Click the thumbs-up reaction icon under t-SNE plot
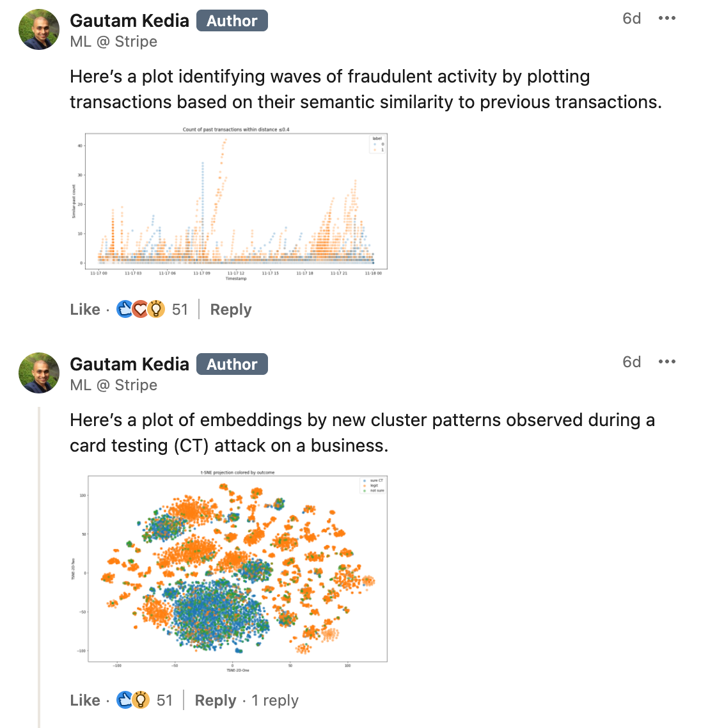The height and width of the screenshot is (728, 701). tap(125, 700)
